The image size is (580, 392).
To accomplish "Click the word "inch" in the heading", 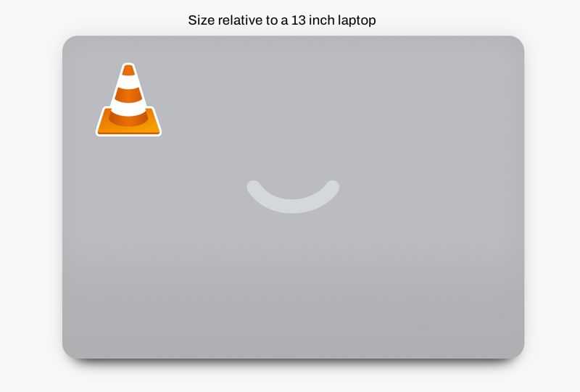I will click(321, 20).
